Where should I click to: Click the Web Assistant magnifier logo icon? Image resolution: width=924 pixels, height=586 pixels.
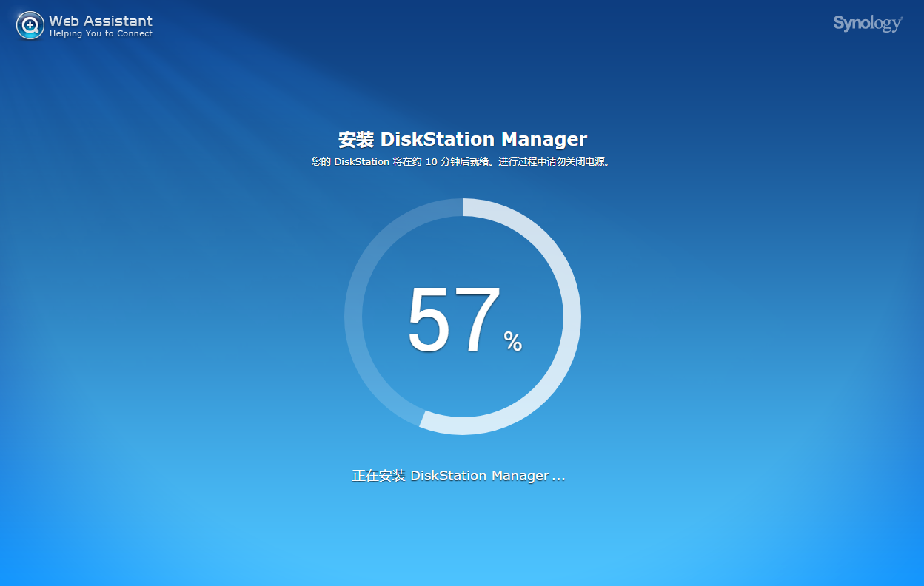pos(29,24)
